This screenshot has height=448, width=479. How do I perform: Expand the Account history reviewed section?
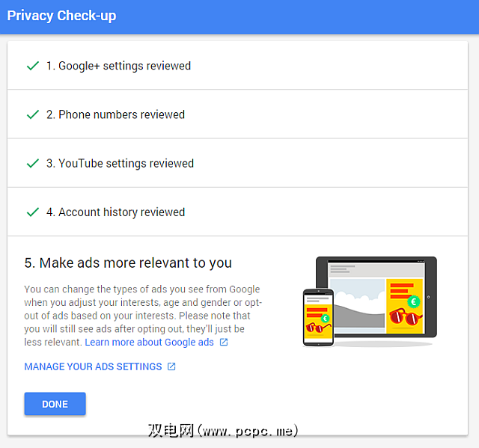[115, 212]
